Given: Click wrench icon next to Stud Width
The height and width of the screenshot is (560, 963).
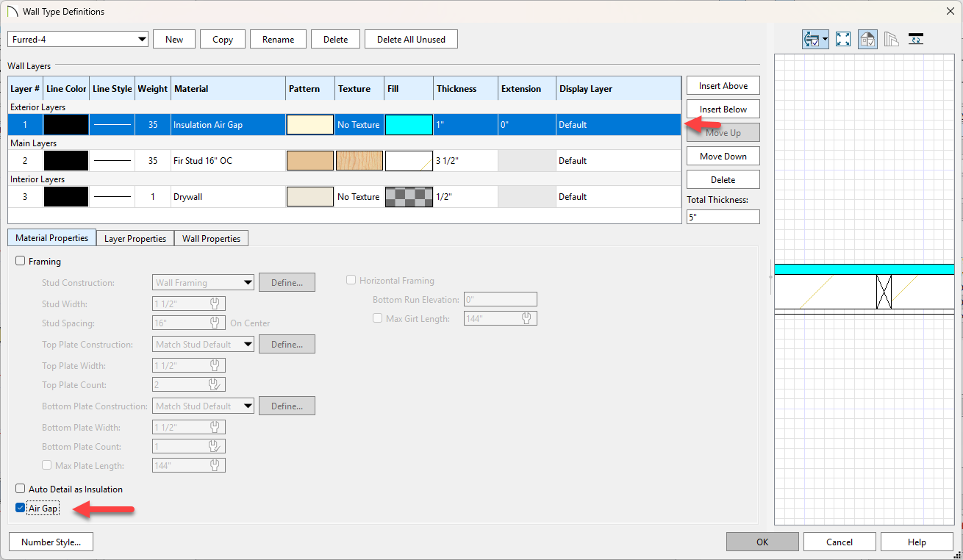Looking at the screenshot, I should (215, 304).
